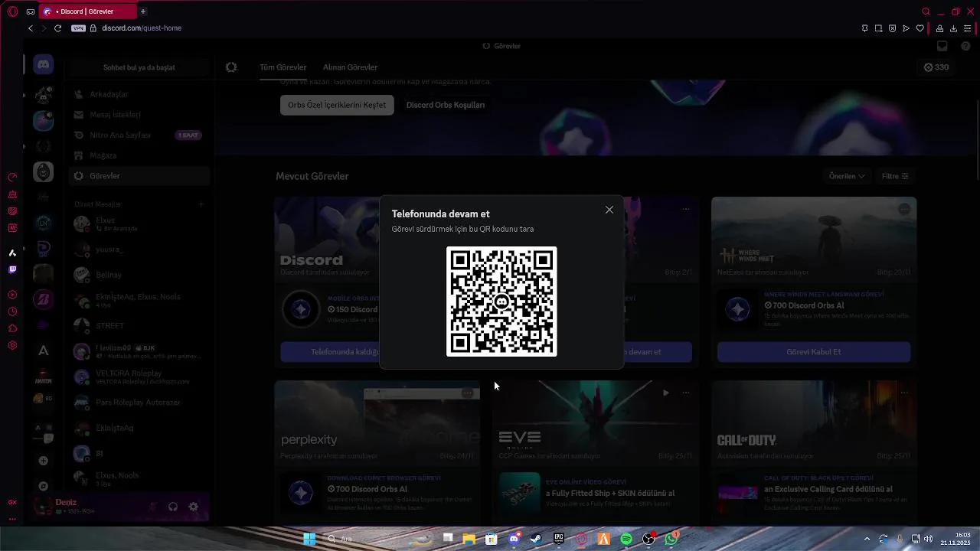Open 'Sohbet bul ya da başlat' search

[x=139, y=67]
